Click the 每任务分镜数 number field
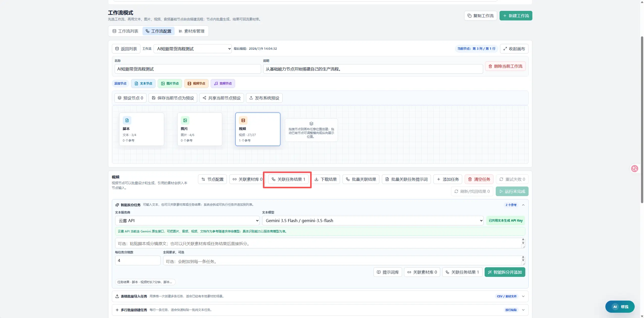 tap(138, 260)
